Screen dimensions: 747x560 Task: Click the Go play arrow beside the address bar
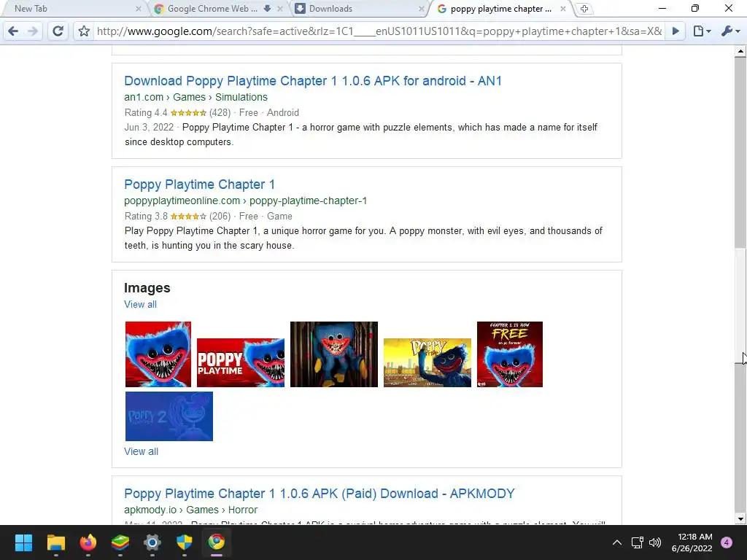pos(676,31)
